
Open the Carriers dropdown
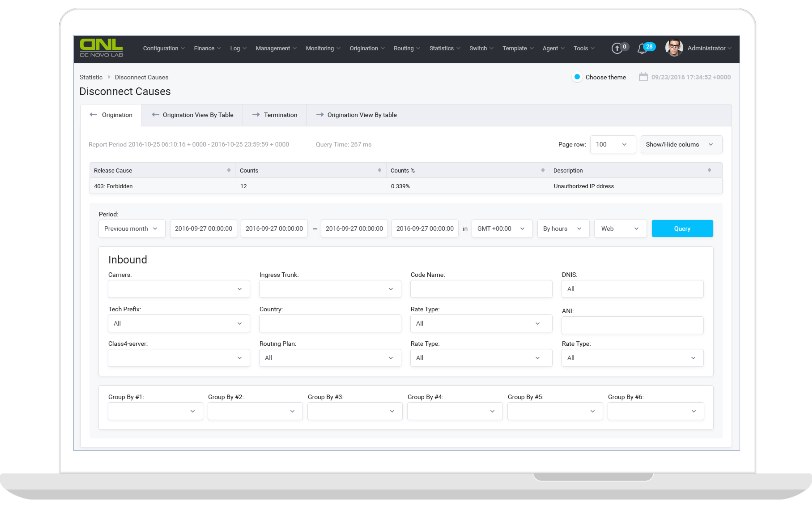point(179,289)
